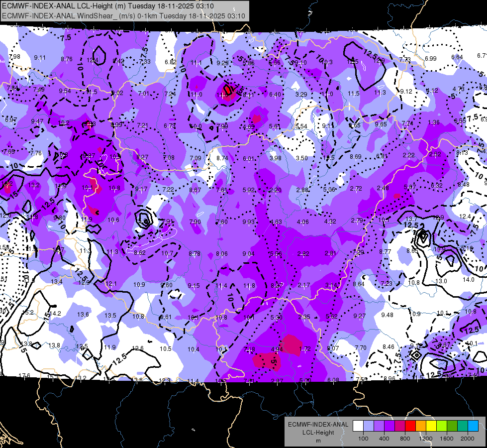Click the wind shear value 6.99
The width and height of the screenshot is (487, 448).
click(431, 58)
